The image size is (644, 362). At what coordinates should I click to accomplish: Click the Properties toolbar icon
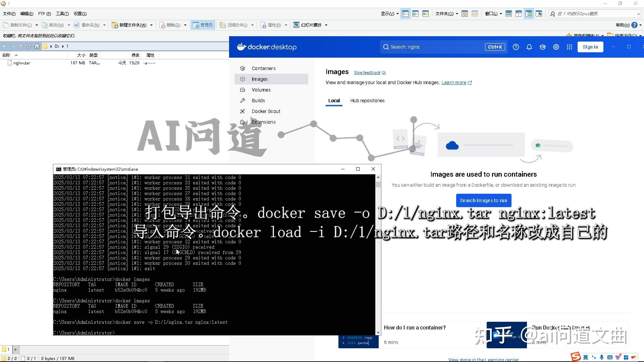click(263, 25)
